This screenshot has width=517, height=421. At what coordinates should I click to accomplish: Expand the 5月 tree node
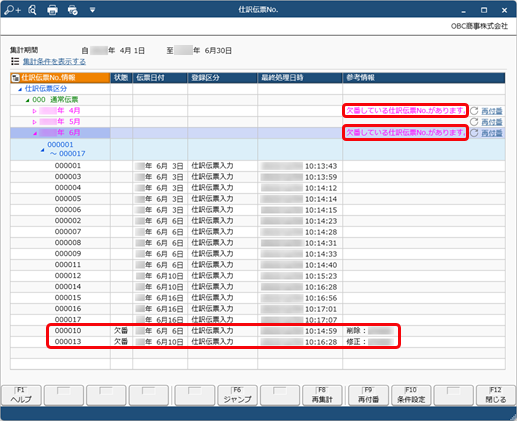click(x=34, y=122)
